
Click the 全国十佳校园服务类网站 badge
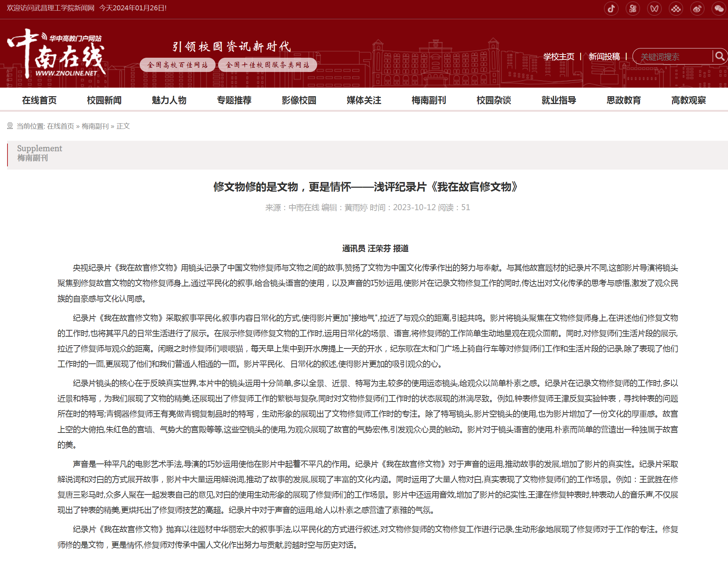coord(267,65)
